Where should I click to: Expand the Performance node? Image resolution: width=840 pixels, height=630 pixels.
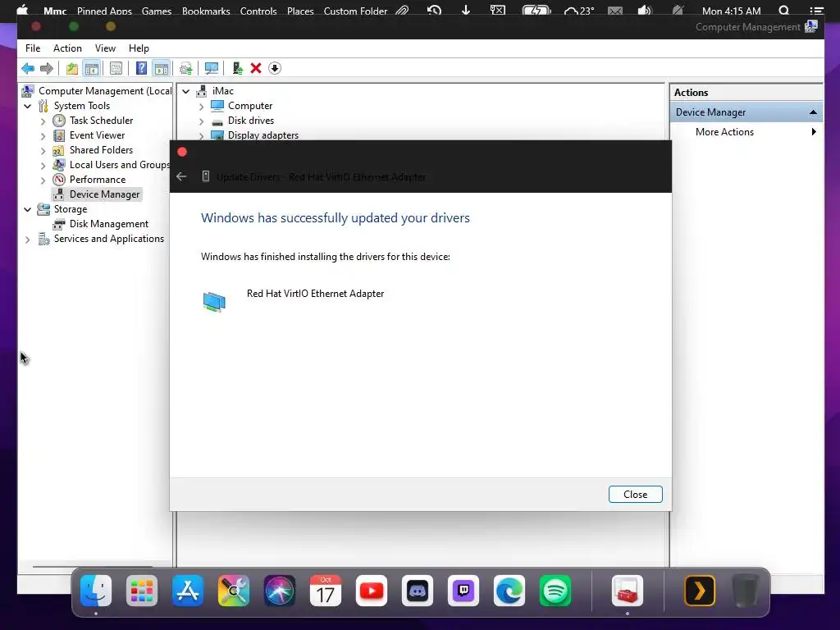click(43, 180)
